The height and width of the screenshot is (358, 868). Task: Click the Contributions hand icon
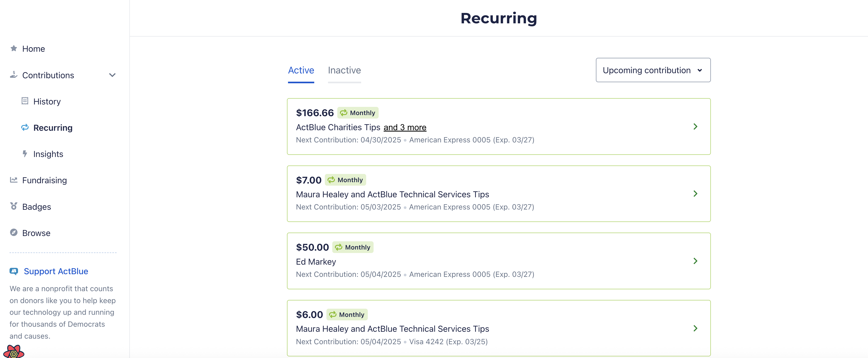coord(14,75)
